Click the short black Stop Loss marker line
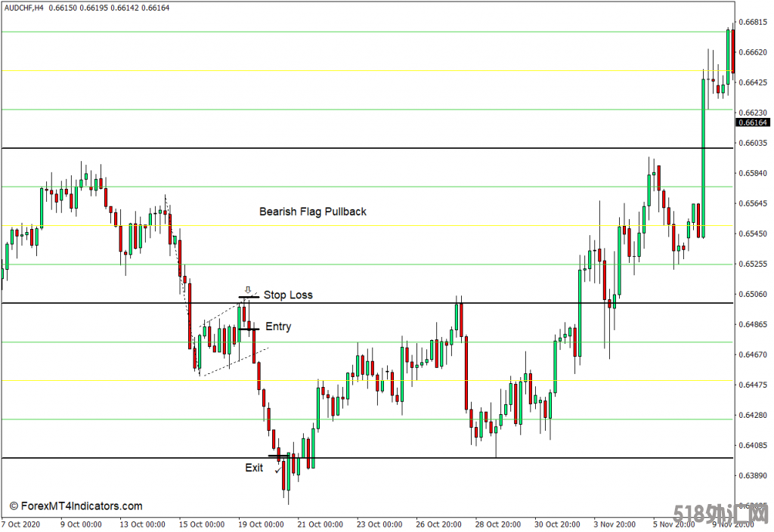 (249, 297)
